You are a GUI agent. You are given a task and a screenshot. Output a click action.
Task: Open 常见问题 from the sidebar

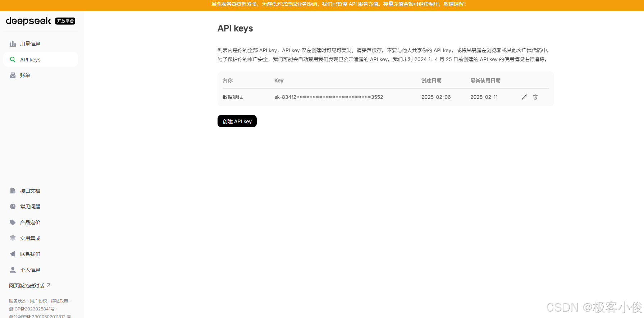pos(41,207)
